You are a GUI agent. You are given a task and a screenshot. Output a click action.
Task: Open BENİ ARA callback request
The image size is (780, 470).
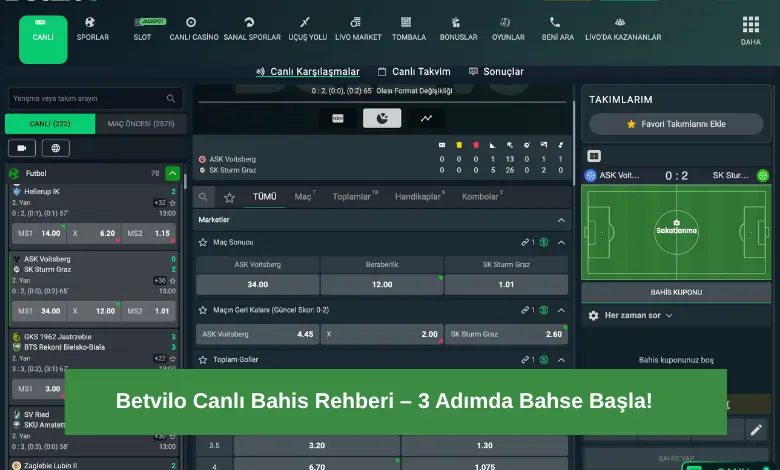pos(558,29)
